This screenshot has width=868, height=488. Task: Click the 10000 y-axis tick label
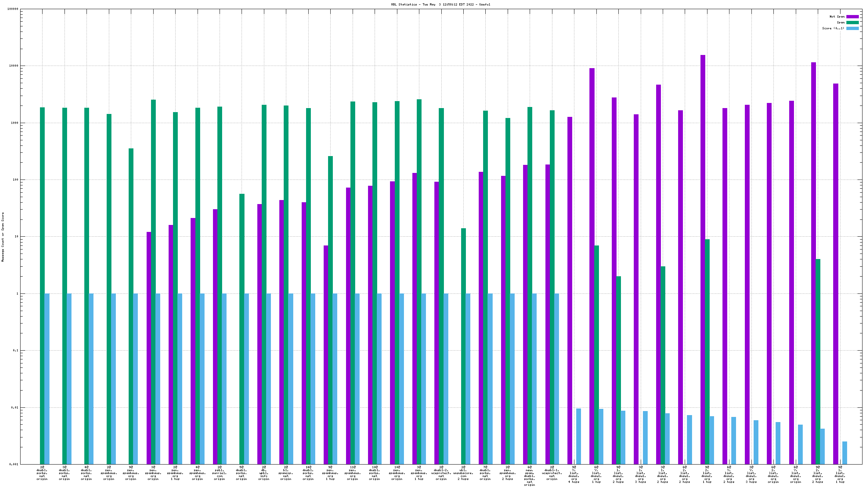[x=14, y=66]
